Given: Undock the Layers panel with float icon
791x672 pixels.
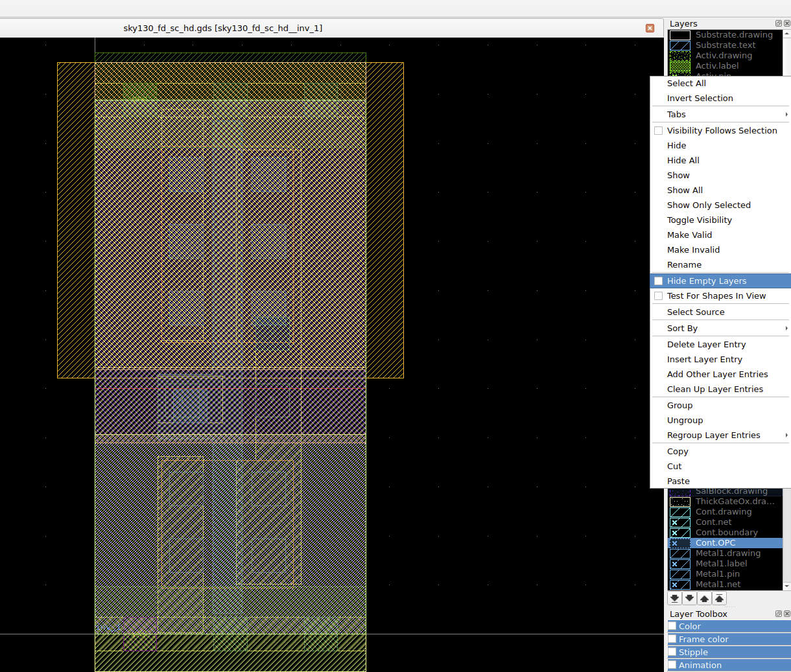Looking at the screenshot, I should coord(779,23).
